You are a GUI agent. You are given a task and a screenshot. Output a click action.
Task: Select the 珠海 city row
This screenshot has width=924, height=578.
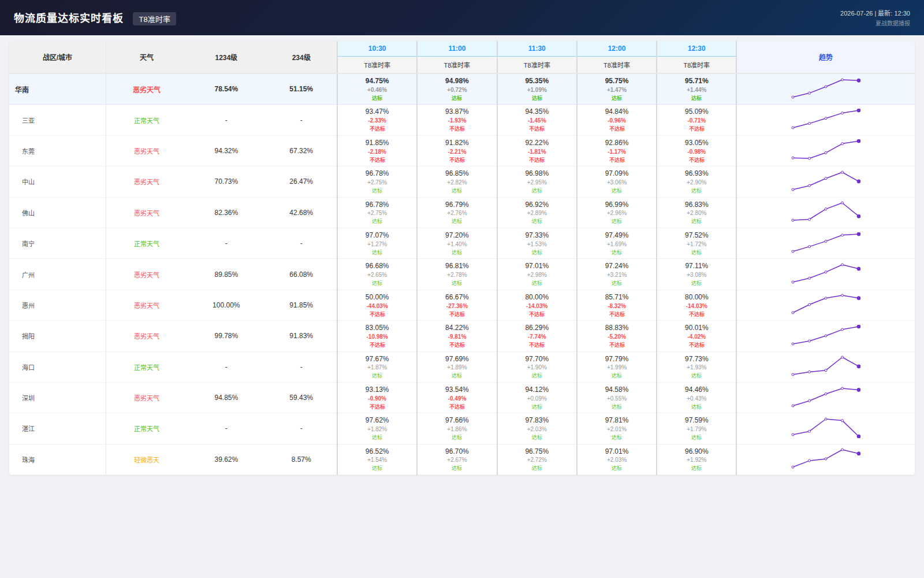[x=462, y=460]
